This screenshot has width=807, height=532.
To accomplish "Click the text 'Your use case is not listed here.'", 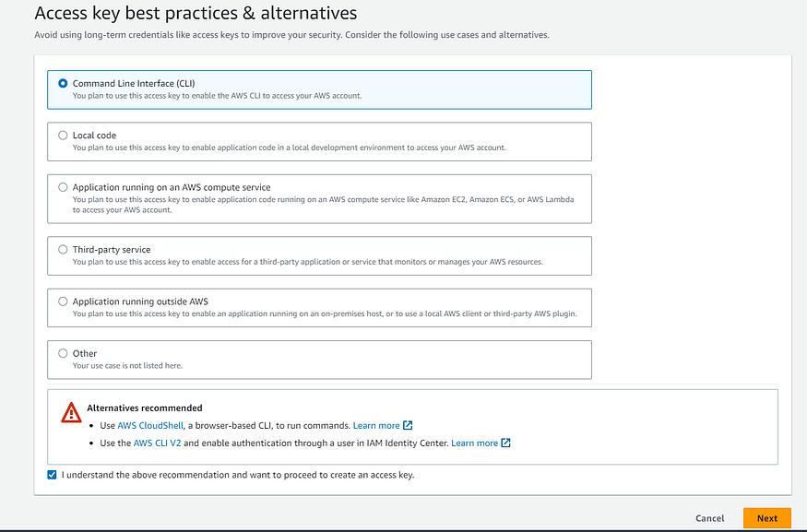I will (x=127, y=366).
